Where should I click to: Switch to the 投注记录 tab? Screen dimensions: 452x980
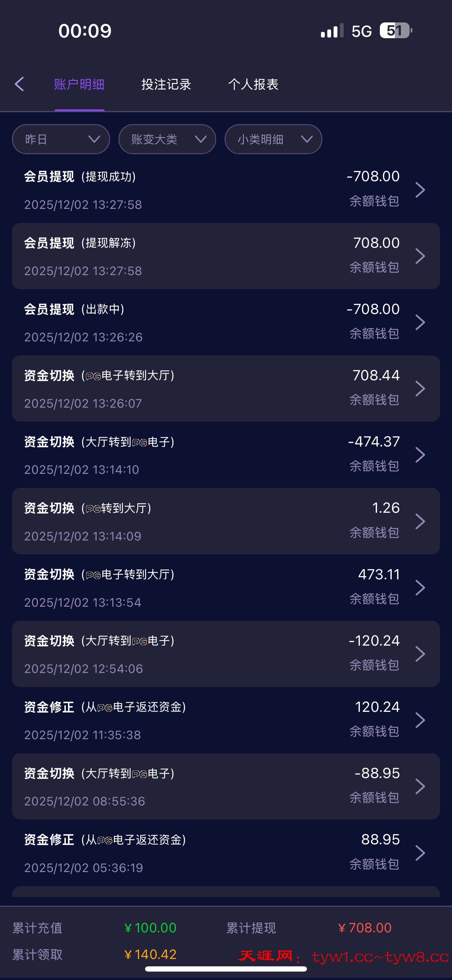point(166,84)
